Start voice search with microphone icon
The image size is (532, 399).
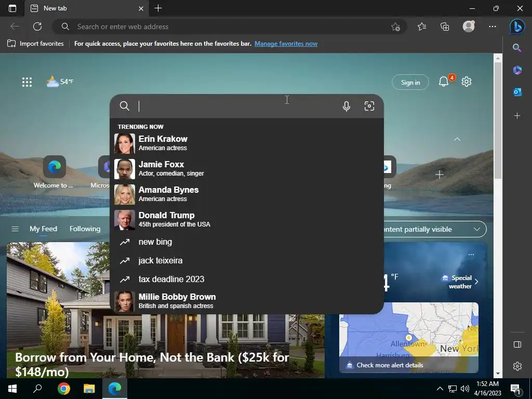[346, 106]
